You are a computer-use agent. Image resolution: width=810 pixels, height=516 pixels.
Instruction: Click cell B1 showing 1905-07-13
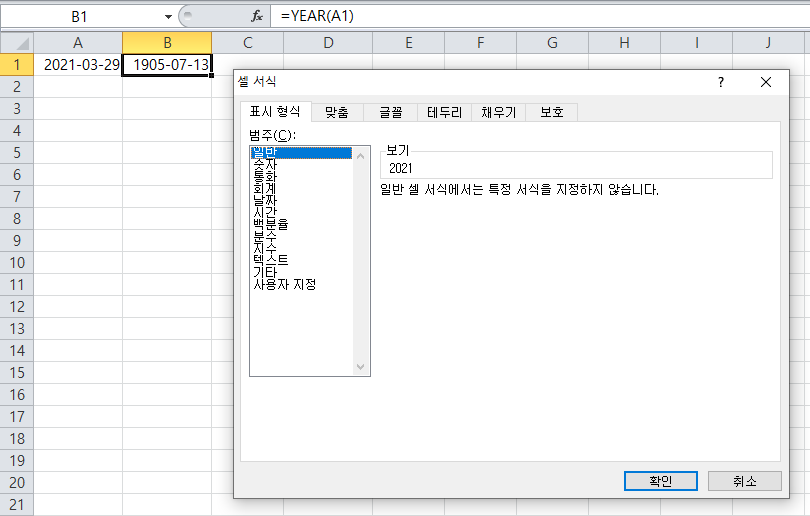[x=167, y=65]
